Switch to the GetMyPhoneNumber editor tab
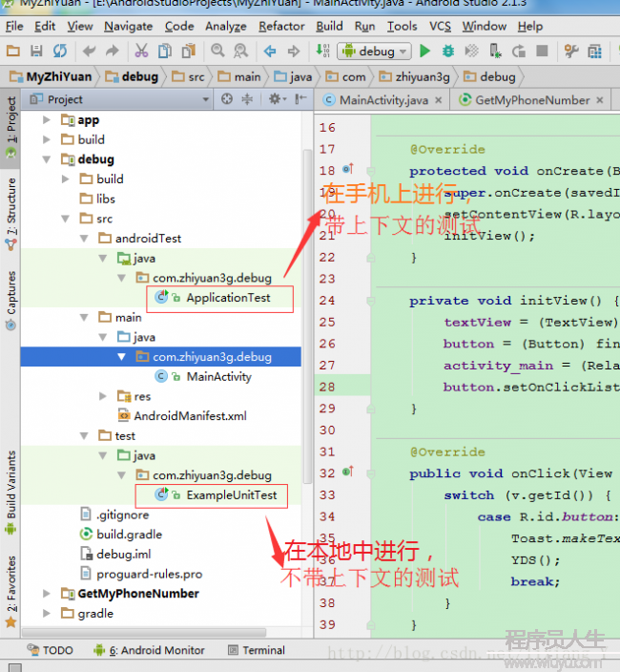This screenshot has width=620, height=672. click(532, 100)
